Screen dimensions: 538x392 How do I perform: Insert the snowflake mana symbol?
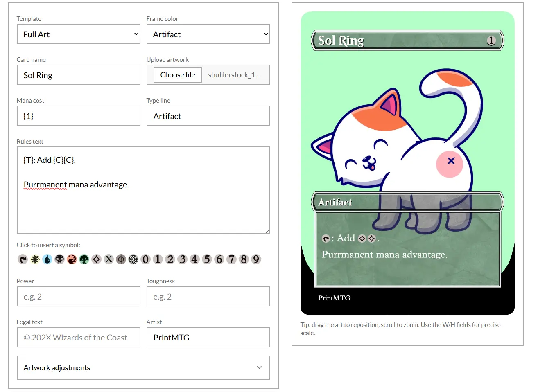[133, 259]
